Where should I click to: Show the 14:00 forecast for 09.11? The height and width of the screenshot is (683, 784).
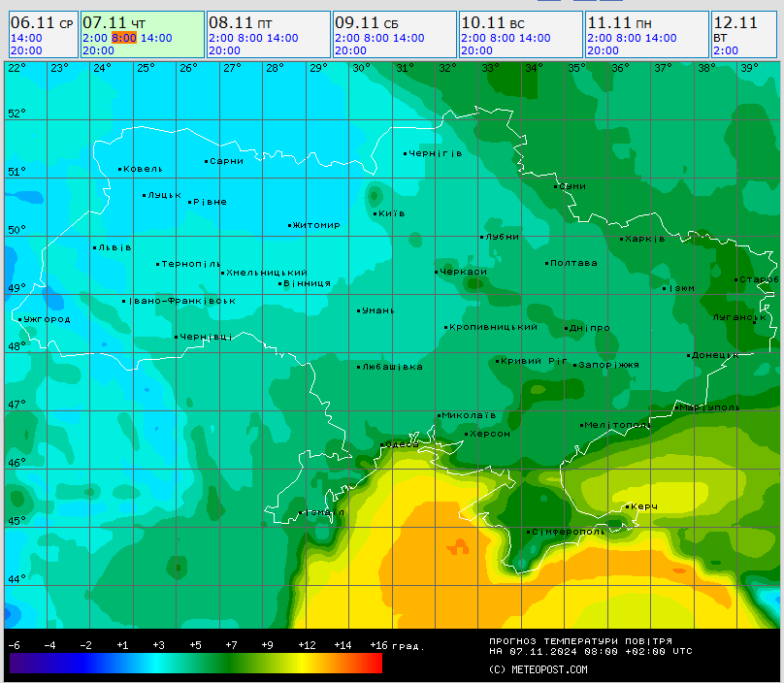point(408,38)
